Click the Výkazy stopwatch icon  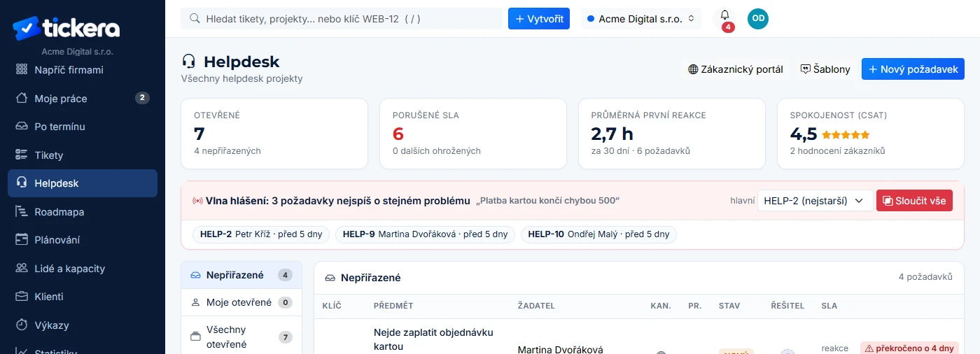click(x=22, y=325)
